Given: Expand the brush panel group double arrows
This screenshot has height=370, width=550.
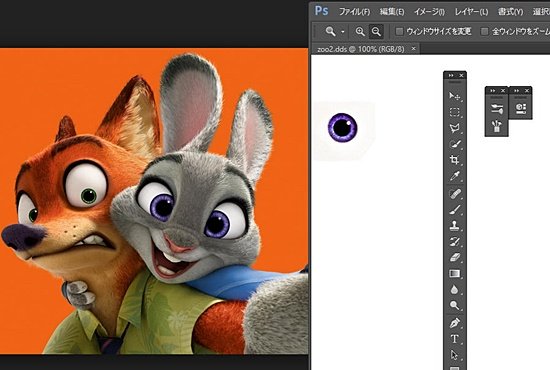Looking at the screenshot, I should 492,90.
